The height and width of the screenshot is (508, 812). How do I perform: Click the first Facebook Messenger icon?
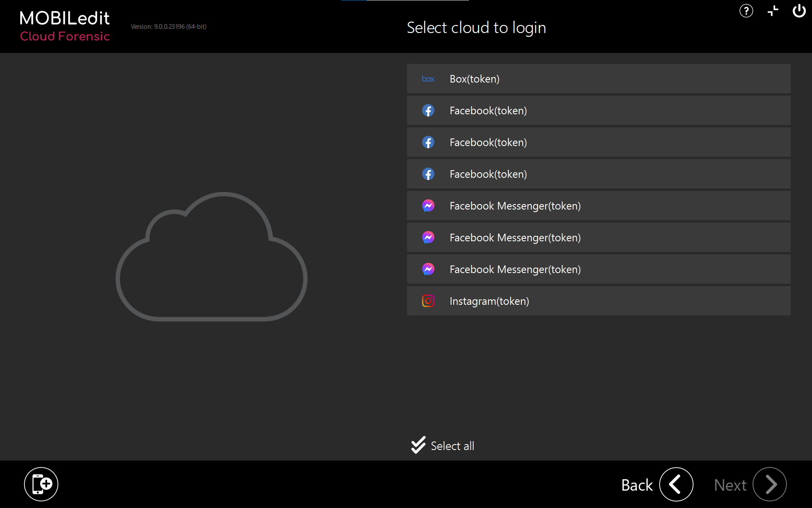[428, 206]
